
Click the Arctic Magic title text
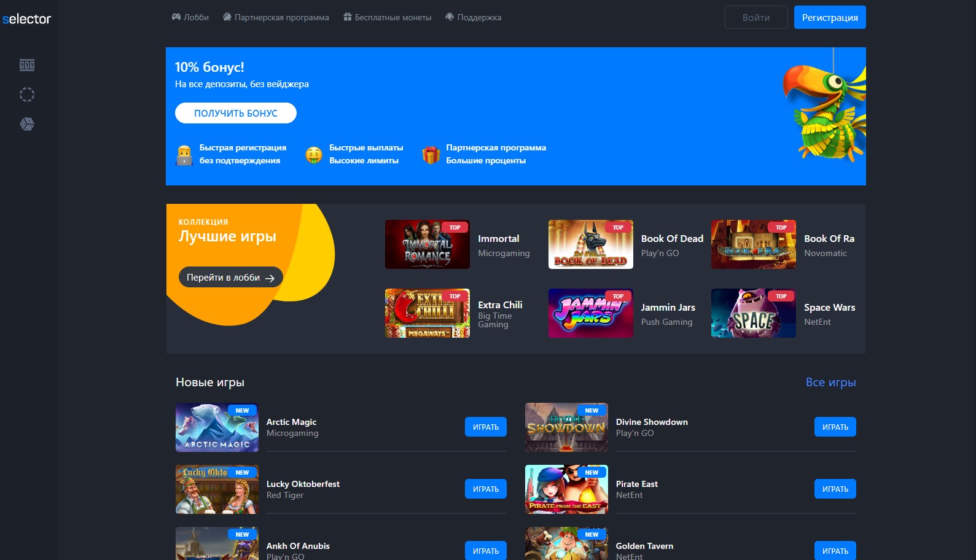[x=292, y=422]
